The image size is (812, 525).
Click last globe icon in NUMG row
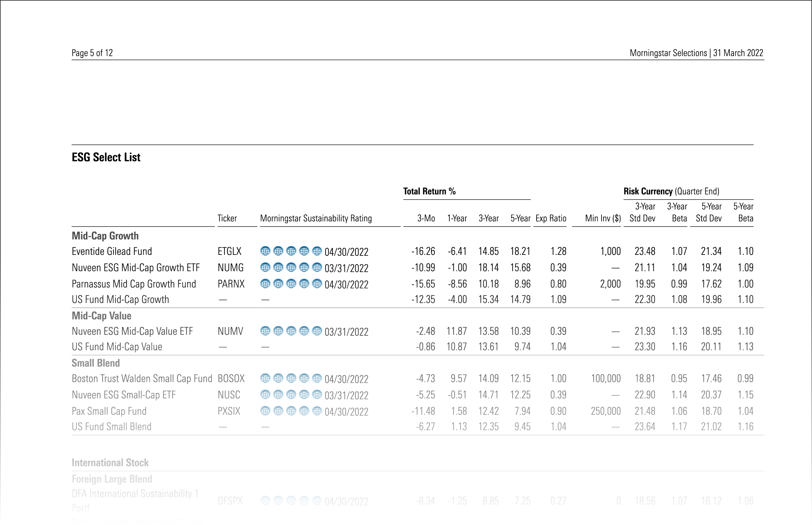coord(317,268)
